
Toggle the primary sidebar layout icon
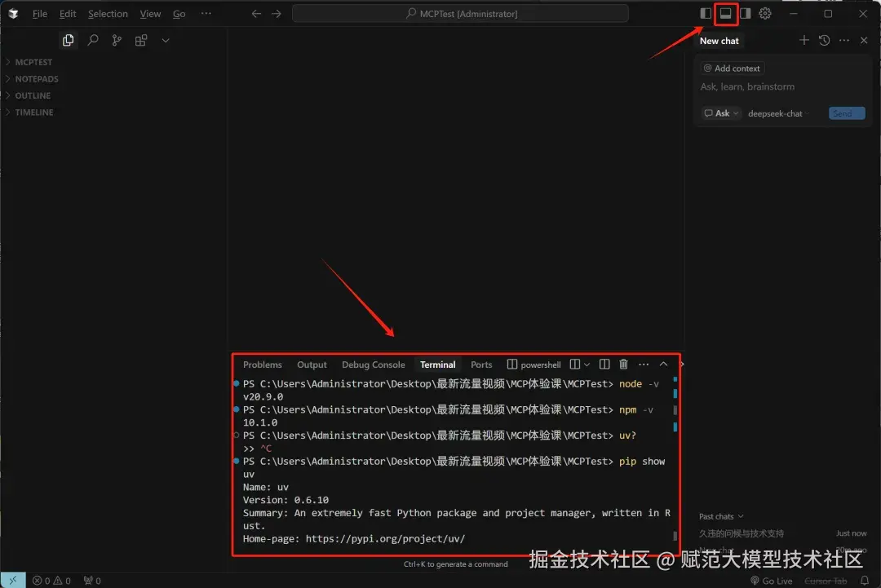click(706, 14)
